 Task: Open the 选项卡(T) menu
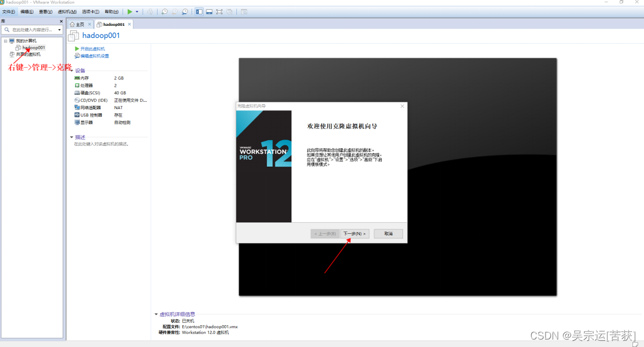tap(90, 12)
